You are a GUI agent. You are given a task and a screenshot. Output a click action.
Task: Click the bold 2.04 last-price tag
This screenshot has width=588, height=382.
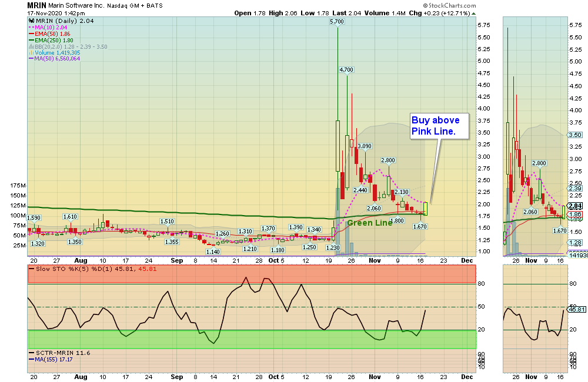(575, 206)
